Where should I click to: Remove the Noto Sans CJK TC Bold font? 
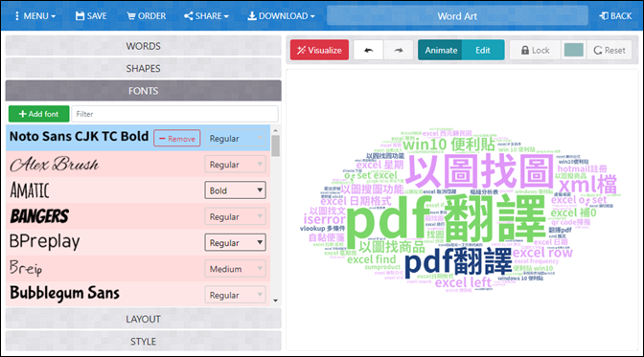coord(177,138)
